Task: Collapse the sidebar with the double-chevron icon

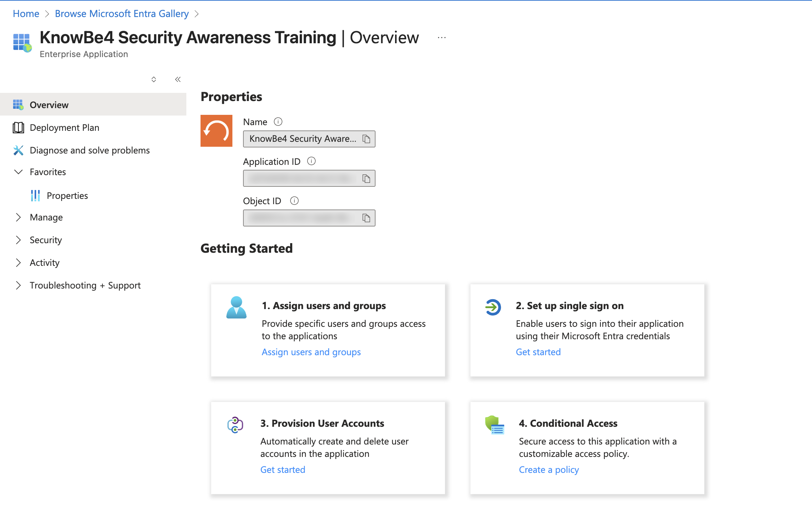Action: [177, 79]
